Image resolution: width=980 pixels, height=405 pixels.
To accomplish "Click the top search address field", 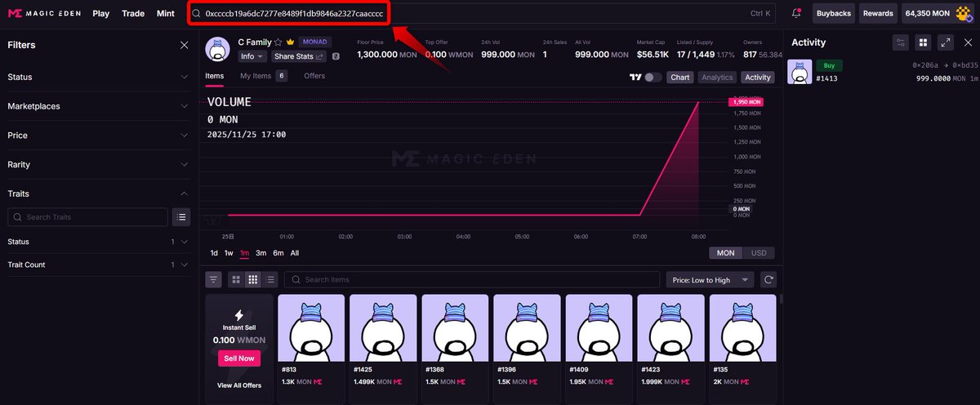I will [x=480, y=14].
